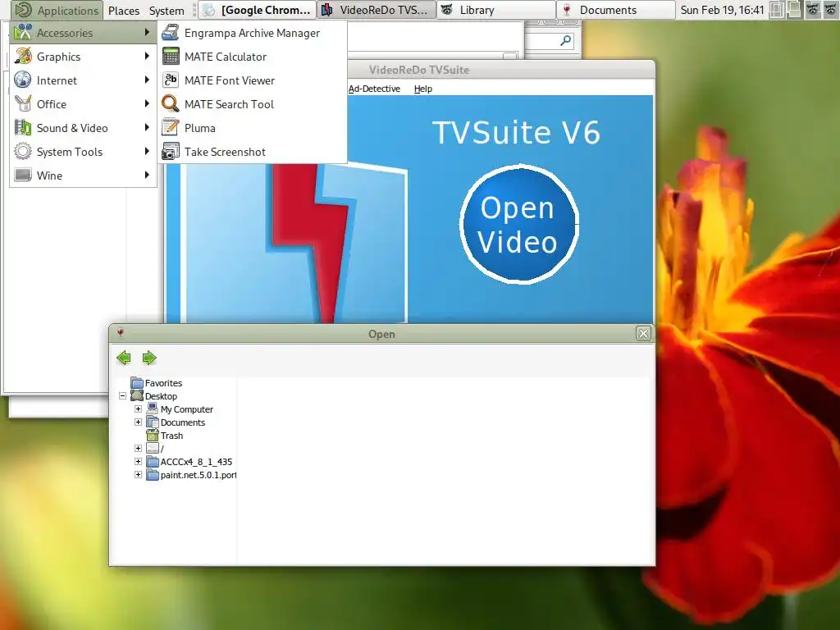Viewport: 840px width, 630px height.
Task: Click the last raccoon tray icon
Action: pyautogui.click(x=830, y=10)
